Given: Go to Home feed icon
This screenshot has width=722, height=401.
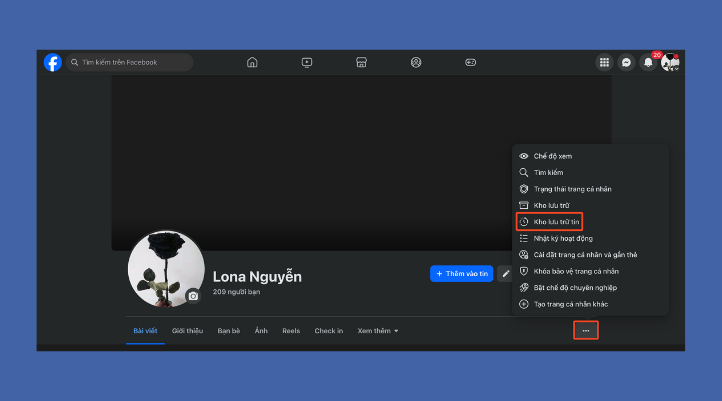Looking at the screenshot, I should (252, 62).
